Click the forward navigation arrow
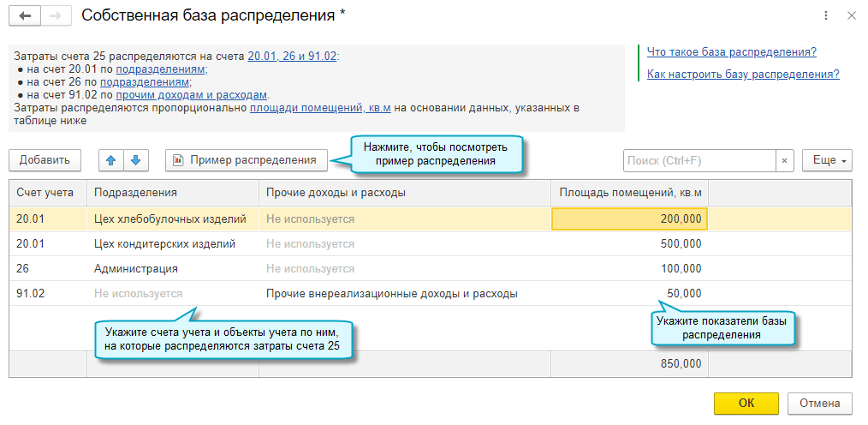 (x=55, y=15)
